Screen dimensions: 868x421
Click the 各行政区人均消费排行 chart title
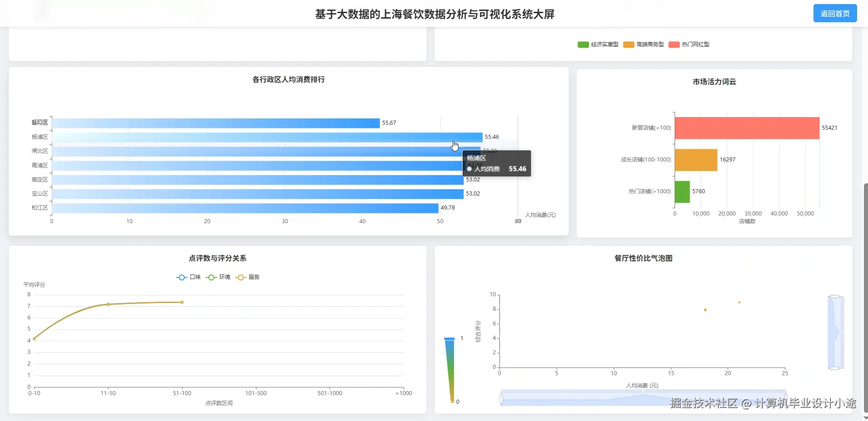(289, 79)
